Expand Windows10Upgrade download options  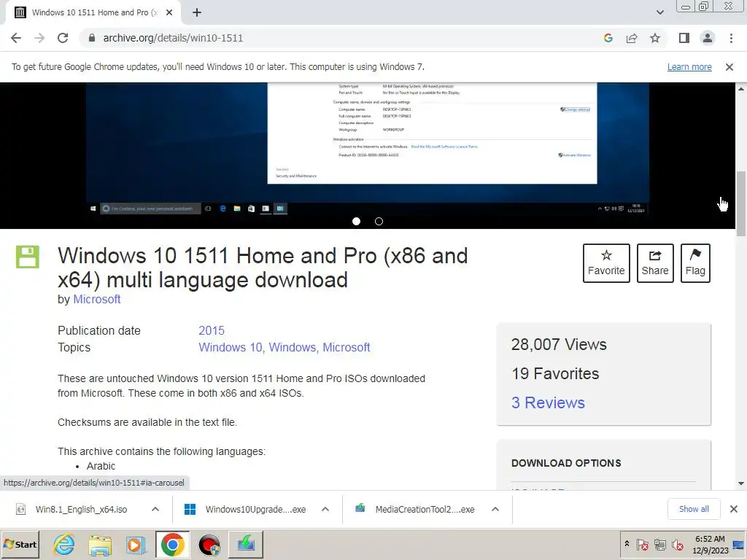coord(325,510)
